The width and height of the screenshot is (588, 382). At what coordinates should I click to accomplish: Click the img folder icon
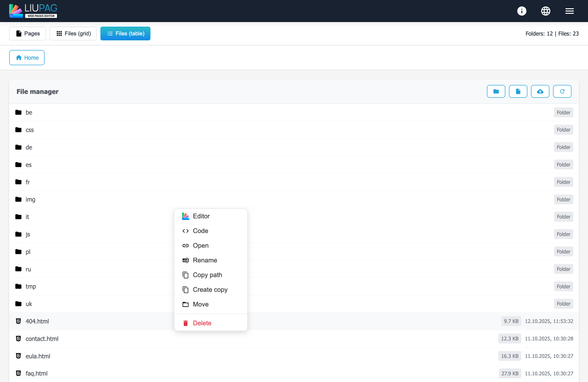click(x=18, y=199)
